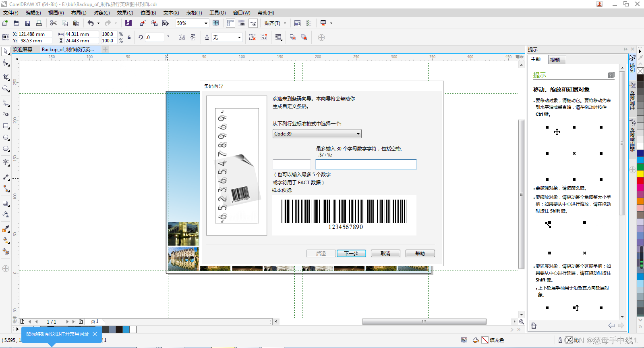644x348 pixels.
Task: Click the Save icon
Action: pyautogui.click(x=27, y=23)
